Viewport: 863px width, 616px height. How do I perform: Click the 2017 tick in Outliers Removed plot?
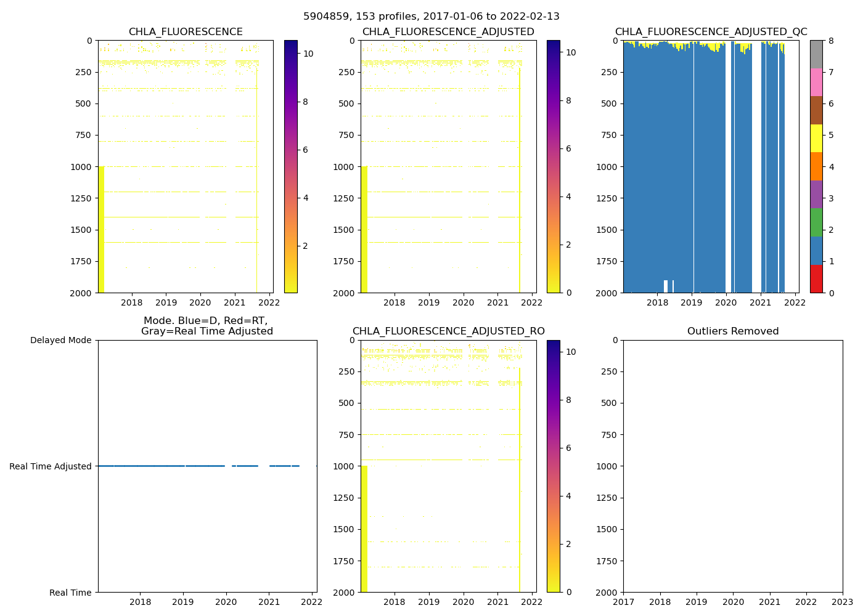pyautogui.click(x=623, y=602)
